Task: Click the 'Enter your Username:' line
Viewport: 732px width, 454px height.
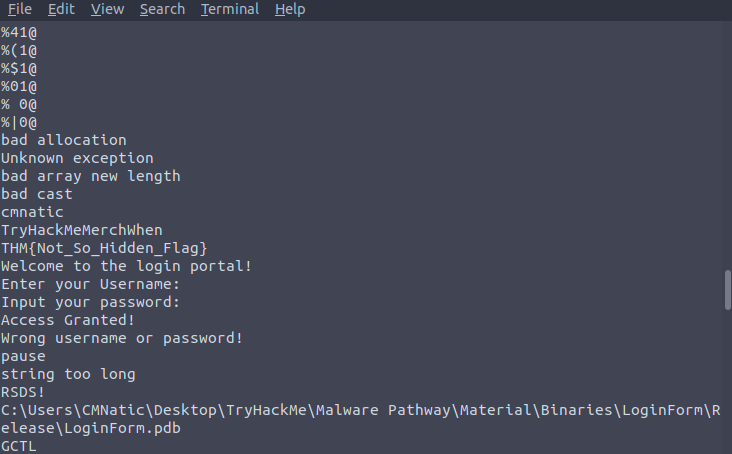Action: click(x=91, y=284)
